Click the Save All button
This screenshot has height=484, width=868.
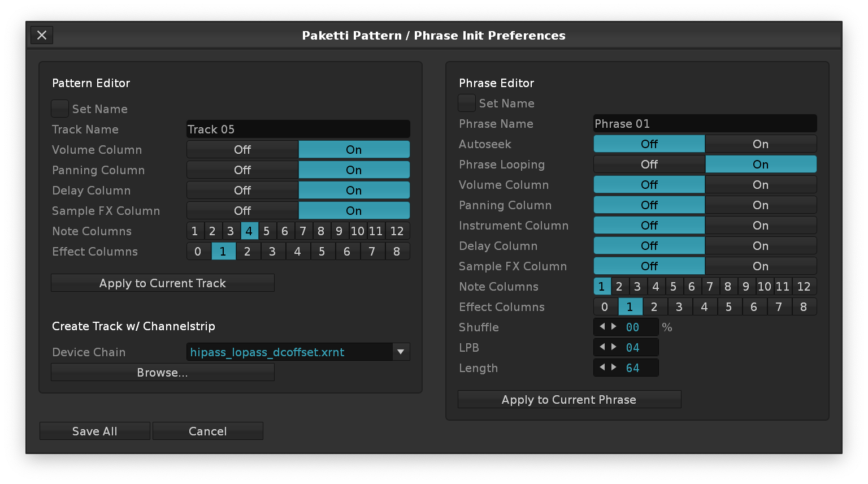coord(94,431)
